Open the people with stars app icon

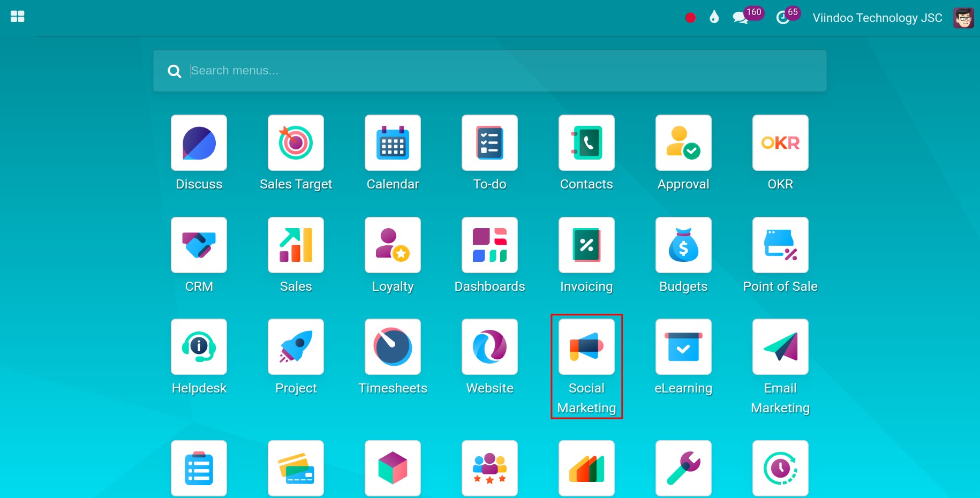pyautogui.click(x=489, y=468)
